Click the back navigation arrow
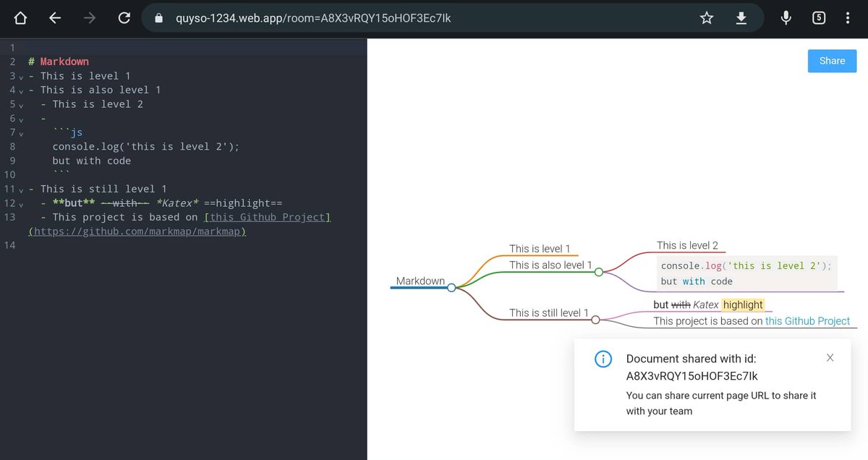This screenshot has width=868, height=460. click(54, 19)
